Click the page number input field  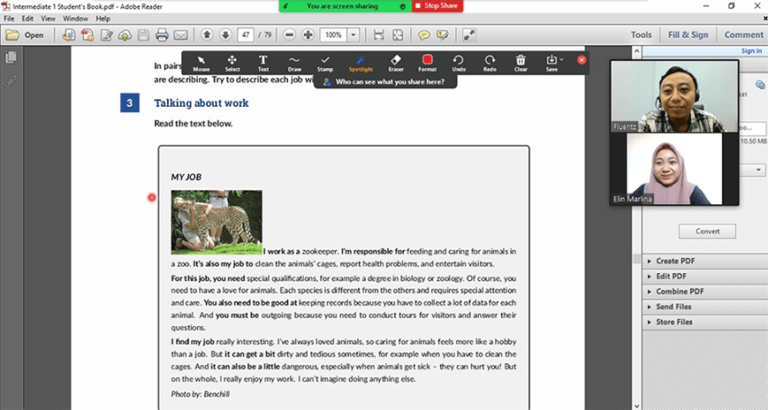pos(246,35)
